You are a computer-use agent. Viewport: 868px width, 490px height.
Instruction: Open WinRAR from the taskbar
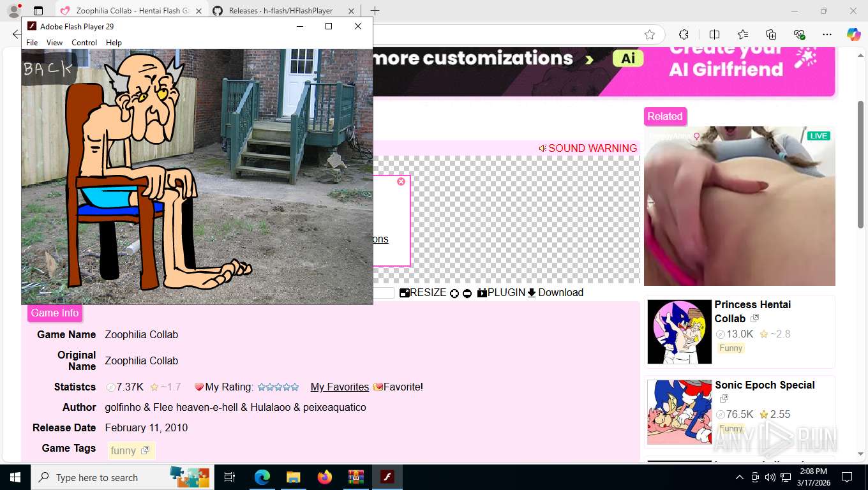pyautogui.click(x=355, y=477)
